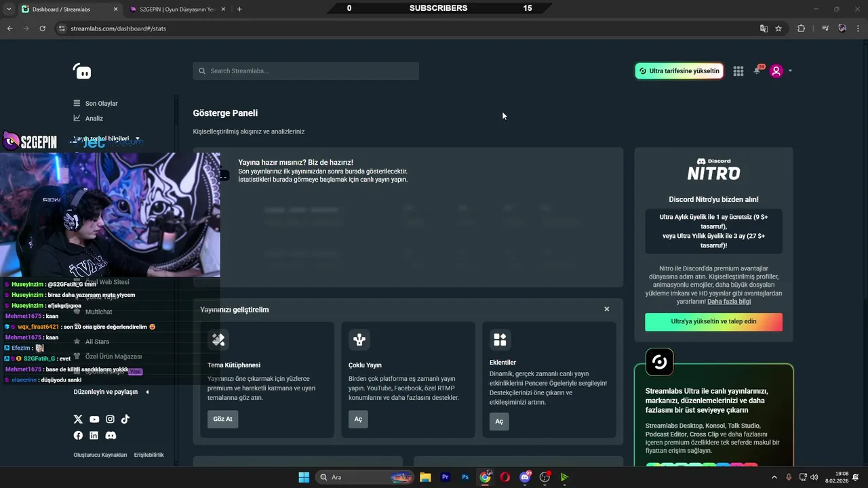Click Göz At button
Screen dimensions: 868x488
[x=222, y=419]
